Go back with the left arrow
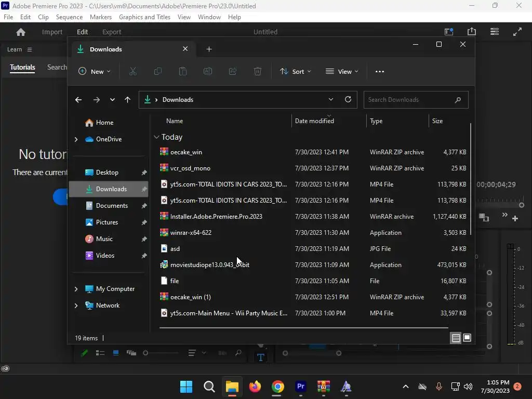 78,100
